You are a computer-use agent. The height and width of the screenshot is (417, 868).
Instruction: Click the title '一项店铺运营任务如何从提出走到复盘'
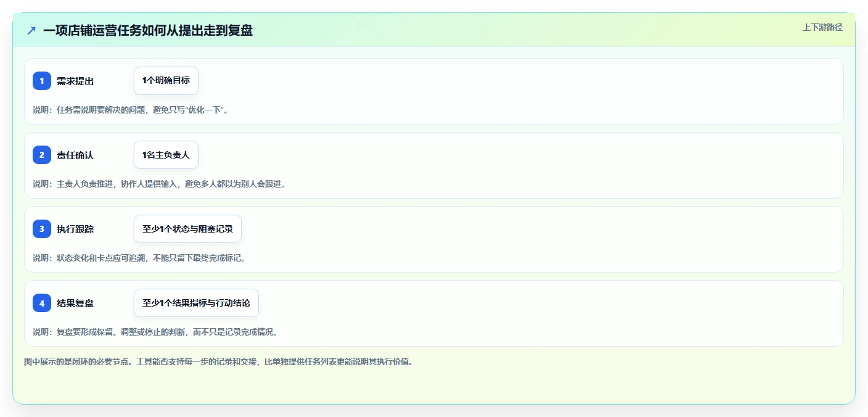pos(148,30)
